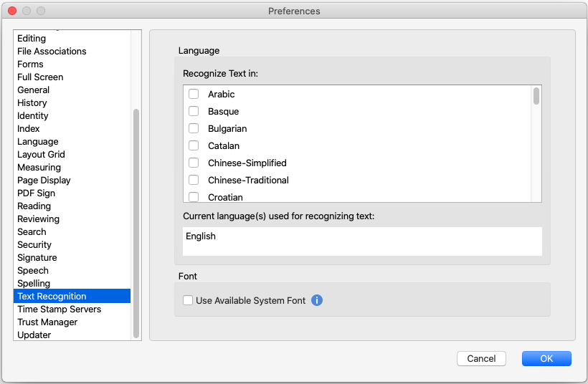Toggle the Catalan checkbox
This screenshot has width=588, height=384.
194,145
